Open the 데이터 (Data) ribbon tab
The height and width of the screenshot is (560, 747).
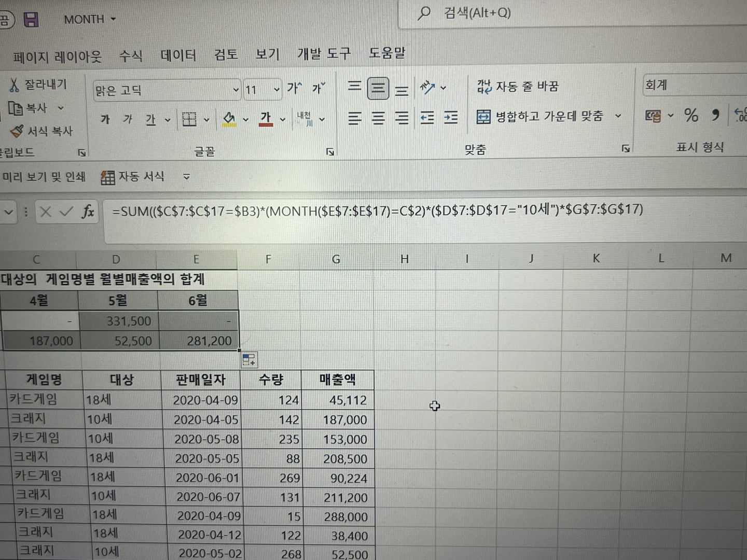[178, 55]
